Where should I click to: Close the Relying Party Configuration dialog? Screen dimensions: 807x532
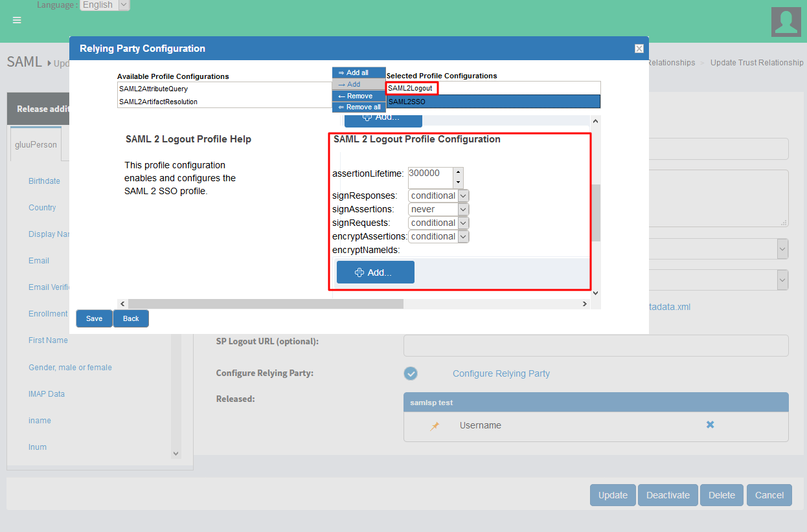tap(639, 49)
